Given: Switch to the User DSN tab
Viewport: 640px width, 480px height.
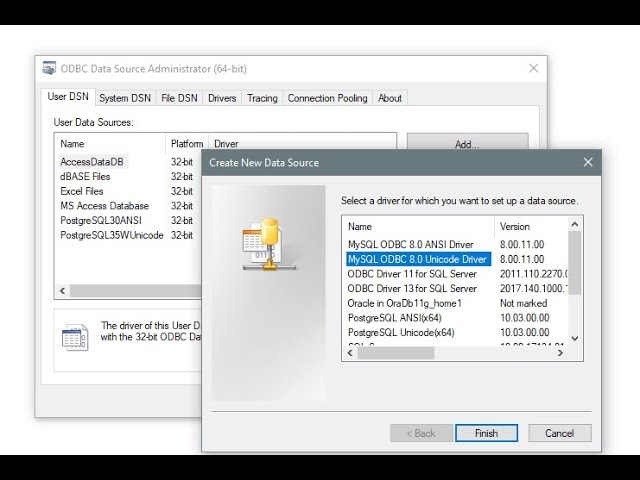Looking at the screenshot, I should coord(68,97).
